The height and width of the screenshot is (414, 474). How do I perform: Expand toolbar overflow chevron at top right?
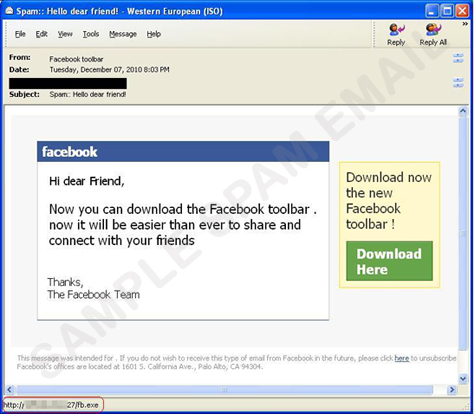tap(465, 24)
